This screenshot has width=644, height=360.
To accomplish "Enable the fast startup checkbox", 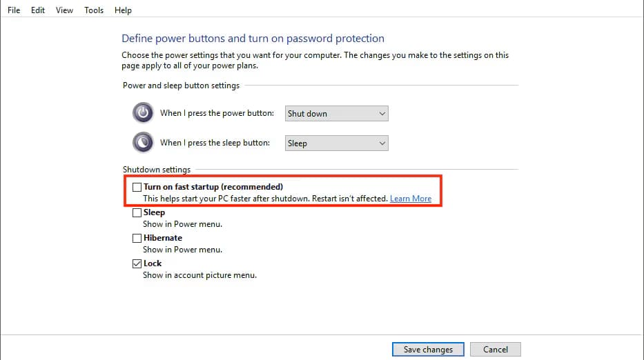I will pos(137,187).
